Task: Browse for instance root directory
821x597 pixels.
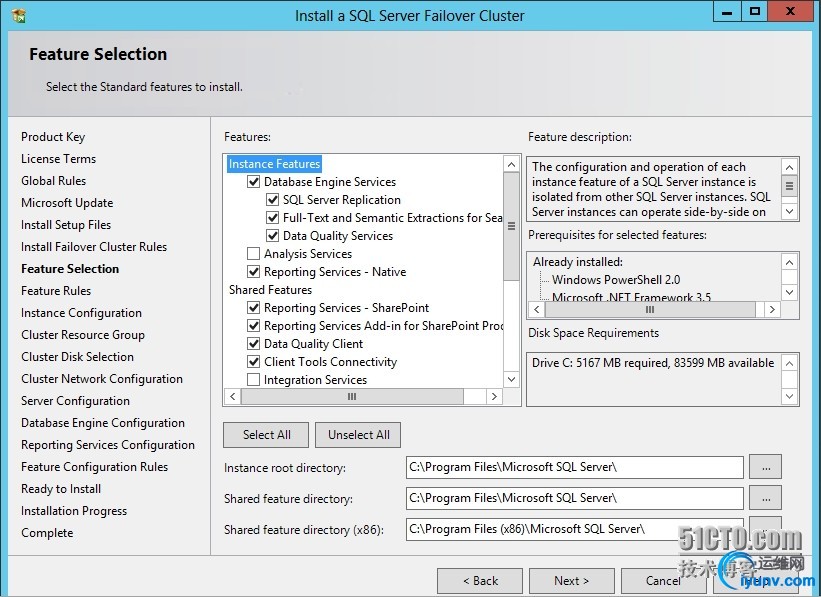Action: coord(765,467)
